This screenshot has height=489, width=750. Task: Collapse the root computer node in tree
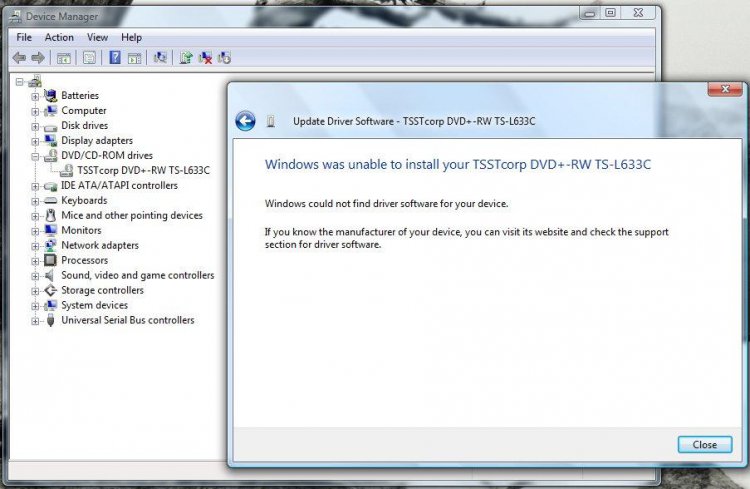[x=19, y=82]
